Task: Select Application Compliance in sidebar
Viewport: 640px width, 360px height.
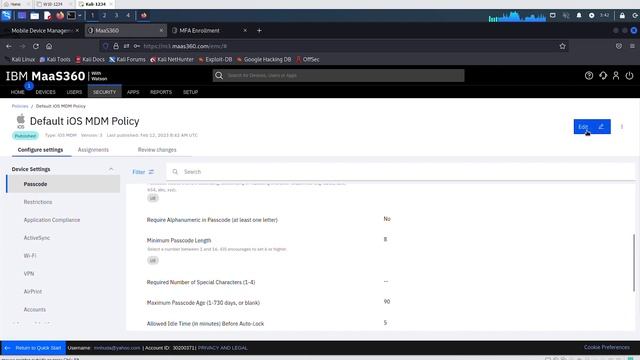Action: tap(52, 220)
